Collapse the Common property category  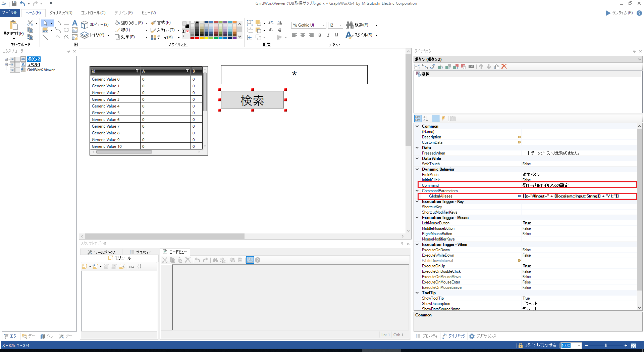[x=417, y=126]
